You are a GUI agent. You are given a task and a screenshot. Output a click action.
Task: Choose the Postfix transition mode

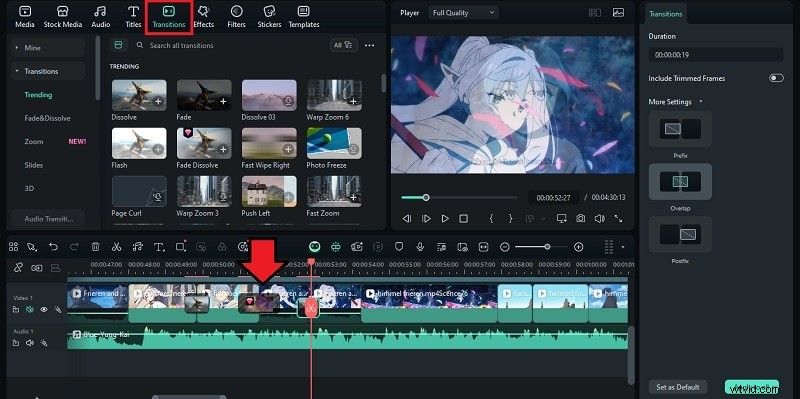coord(680,234)
